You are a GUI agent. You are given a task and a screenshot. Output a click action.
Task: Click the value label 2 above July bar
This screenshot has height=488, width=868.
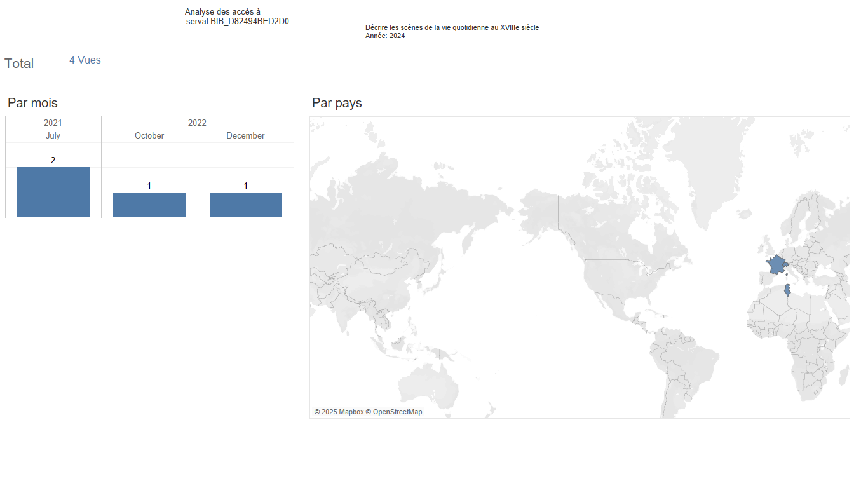click(53, 160)
